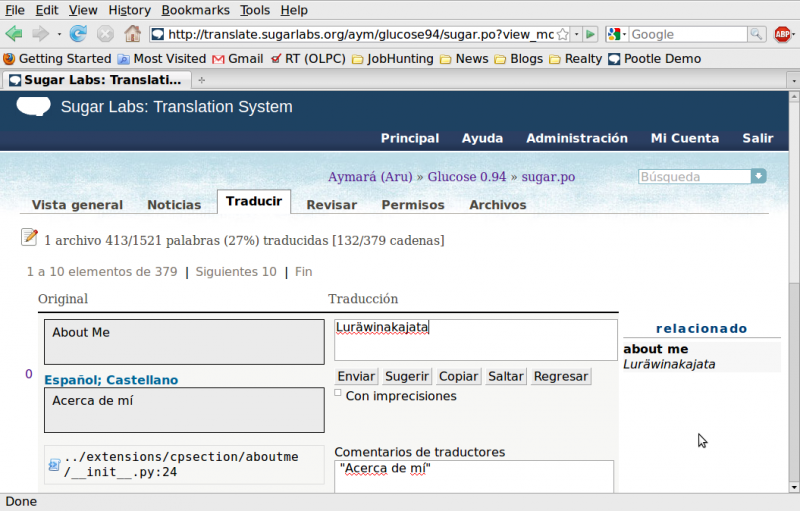Bookmark page with the star icon
This screenshot has width=800, height=511.
(566, 34)
